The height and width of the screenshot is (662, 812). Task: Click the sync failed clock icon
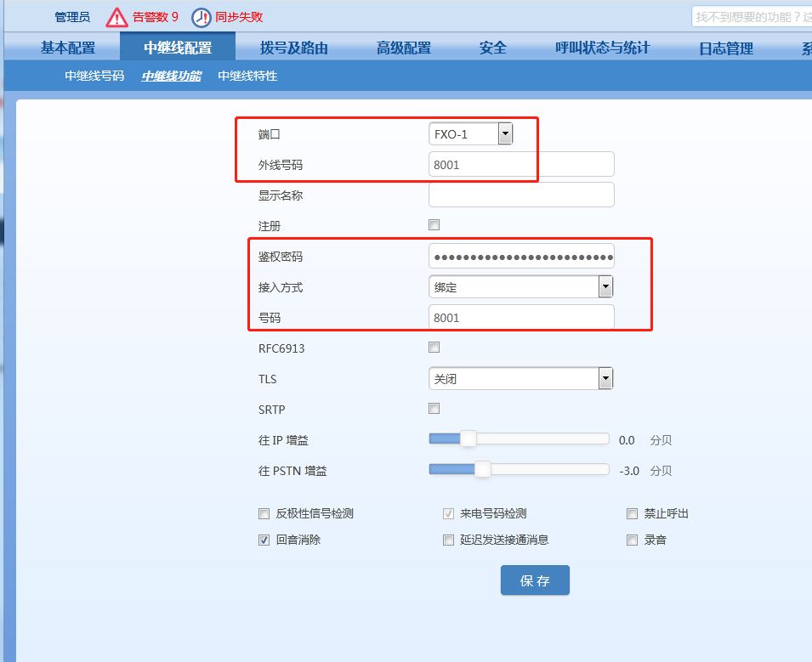(201, 17)
